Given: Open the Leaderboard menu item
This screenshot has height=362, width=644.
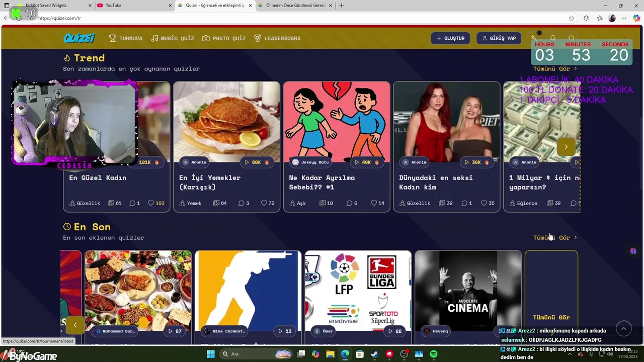Looking at the screenshot, I should coord(277,38).
